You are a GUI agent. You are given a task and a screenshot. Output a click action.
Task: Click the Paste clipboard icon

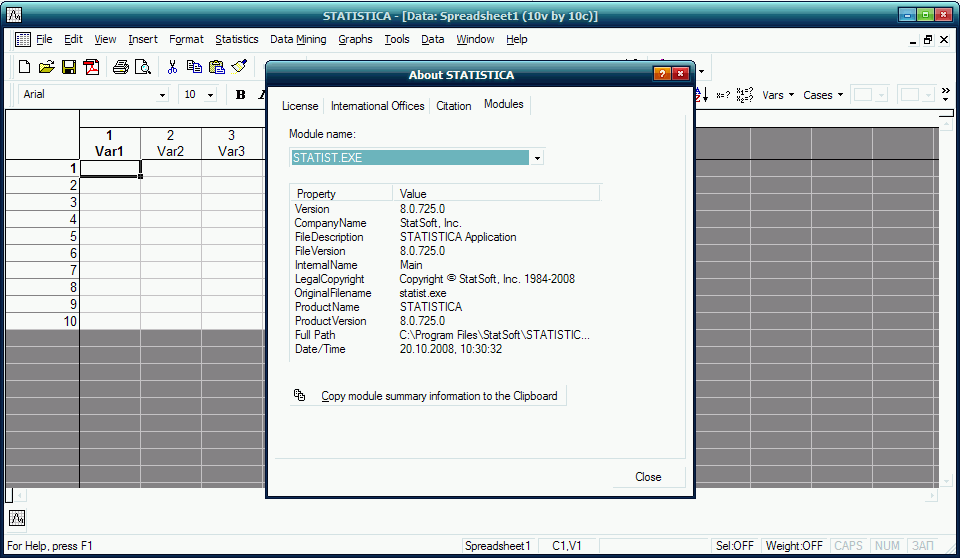click(216, 67)
